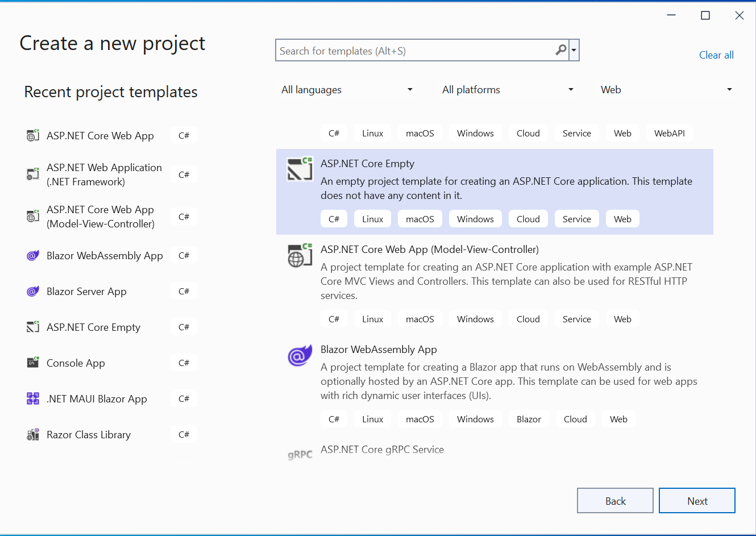Click the Linux tag under ASP.NET Core Empty
The width and height of the screenshot is (756, 536).
pos(372,219)
